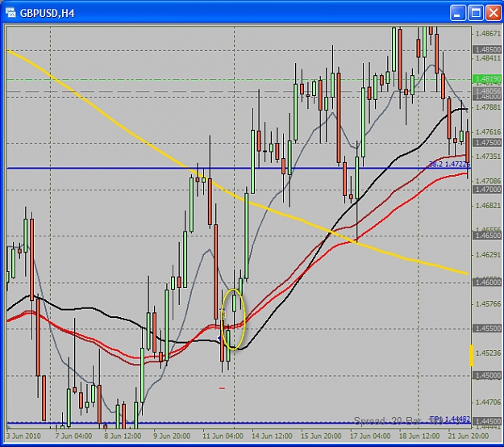Click the 3 Jun 2010 date label

pos(23,436)
